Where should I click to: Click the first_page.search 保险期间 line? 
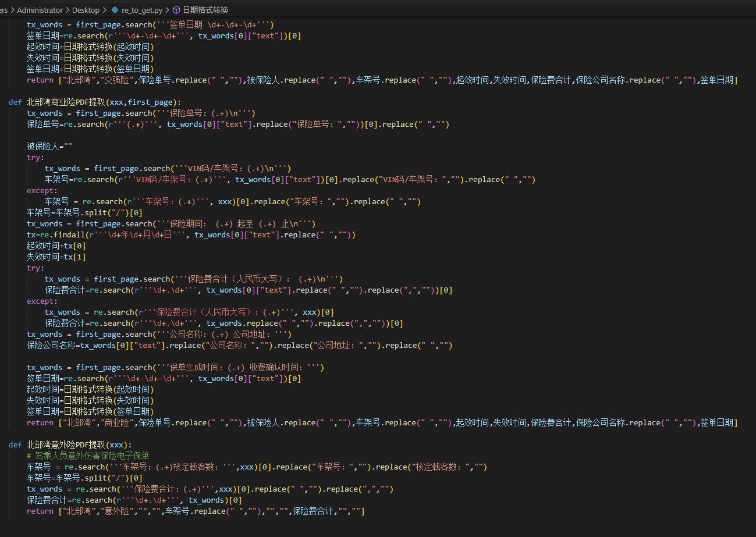point(171,223)
